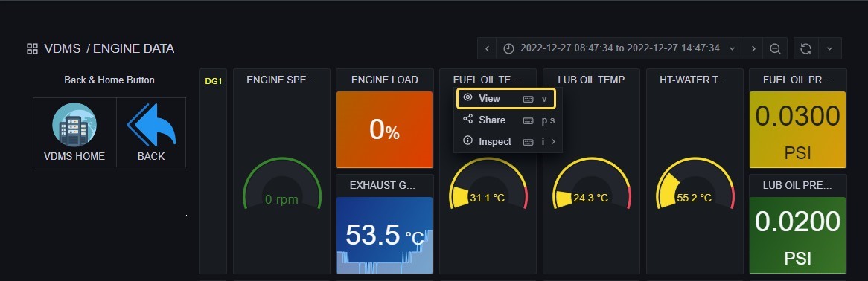
Task: Select View in the panel menu
Action: pos(505,98)
